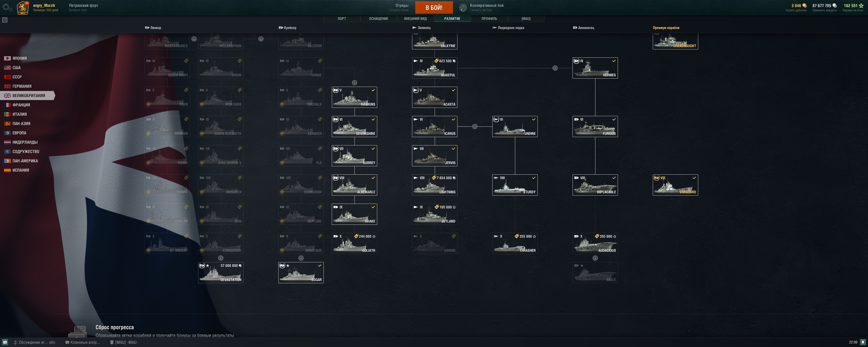Image resolution: width=868 pixels, height=347 pixels.
Task: Open [MAU] -MAU- clan chat
Action: [124, 342]
